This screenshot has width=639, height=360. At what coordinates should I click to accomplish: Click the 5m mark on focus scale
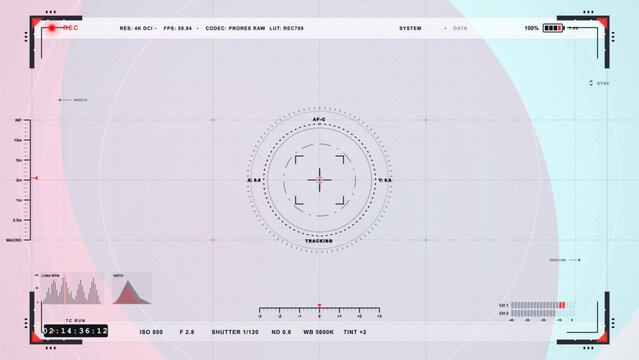tap(19, 160)
